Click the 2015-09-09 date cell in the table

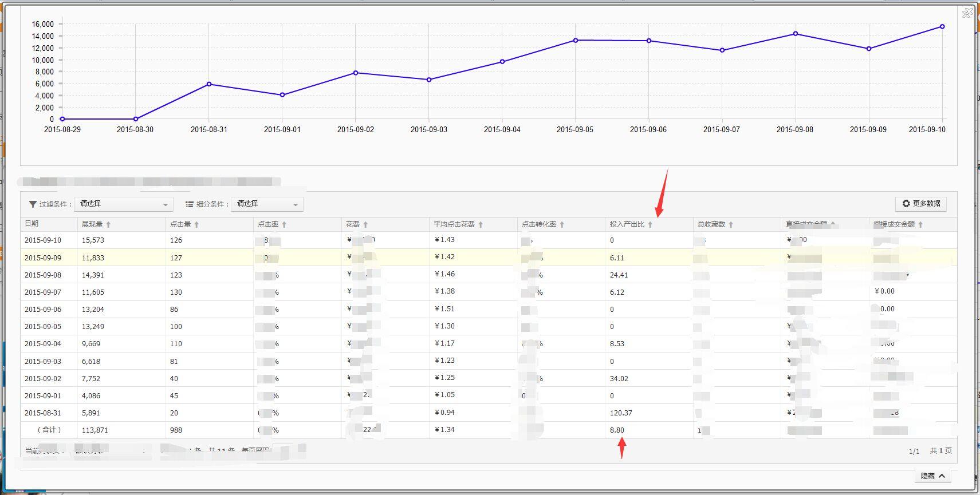pyautogui.click(x=43, y=258)
